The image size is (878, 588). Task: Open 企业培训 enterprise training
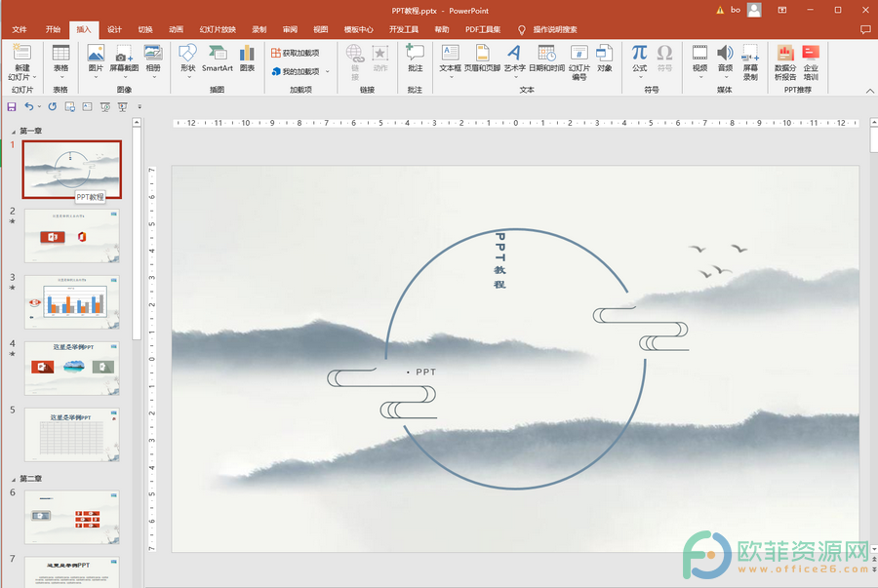811,62
